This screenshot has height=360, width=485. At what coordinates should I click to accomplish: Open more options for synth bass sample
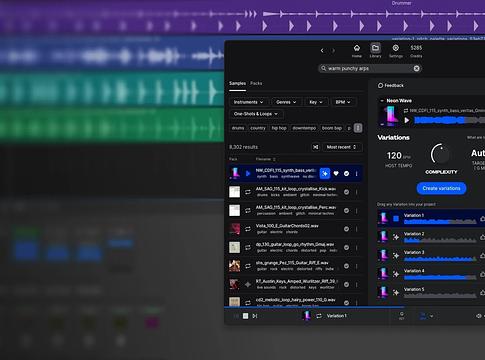click(x=356, y=174)
